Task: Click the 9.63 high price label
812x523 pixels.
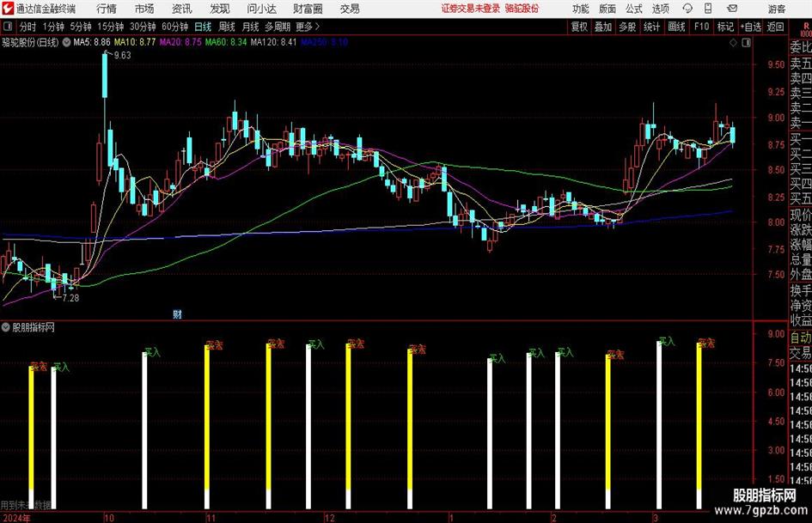Action: click(x=123, y=56)
